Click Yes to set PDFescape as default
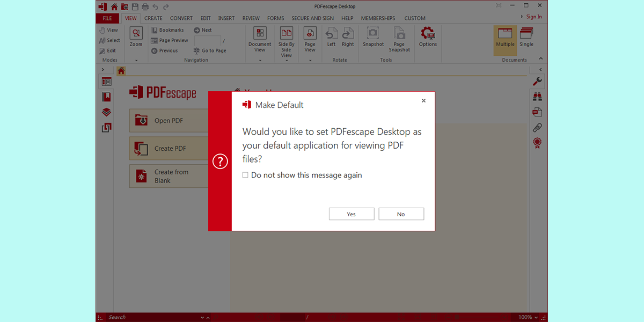 pos(352,214)
